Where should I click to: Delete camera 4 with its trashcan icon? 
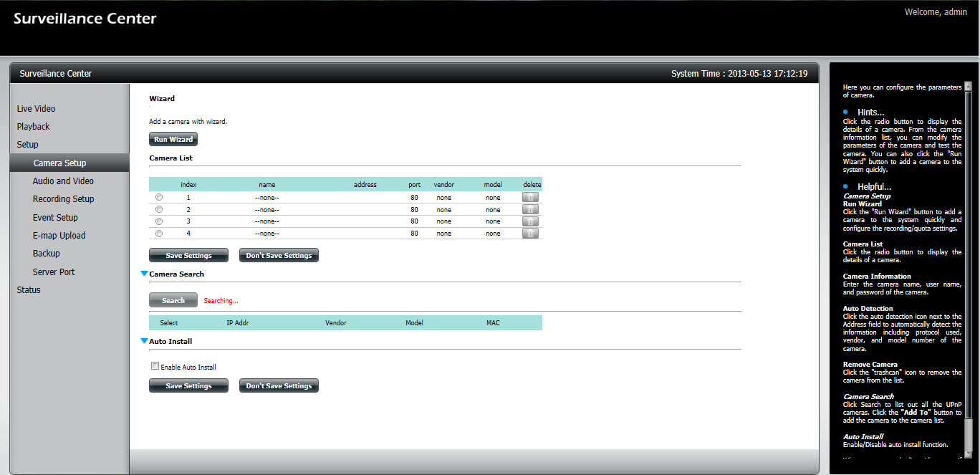pyautogui.click(x=530, y=234)
